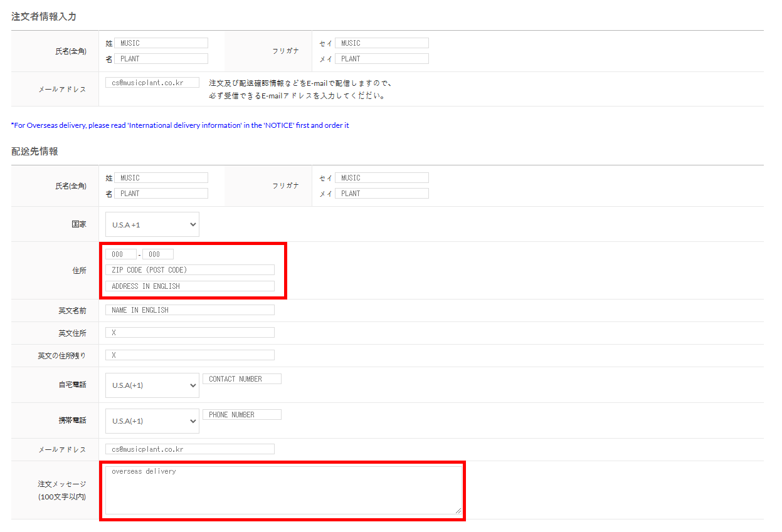Expand the 自宅電話 country code dropdown
The width and height of the screenshot is (782, 532).
(152, 385)
